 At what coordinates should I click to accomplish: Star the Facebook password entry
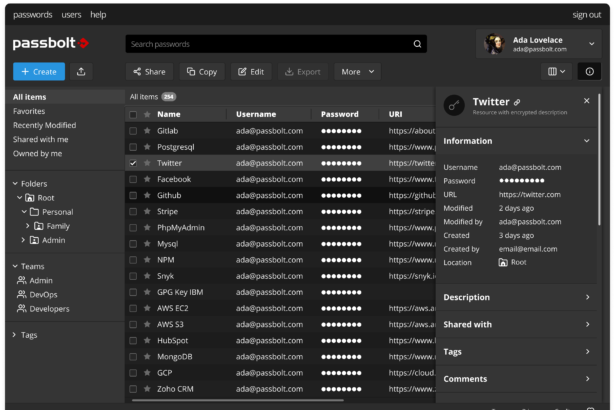pyautogui.click(x=147, y=179)
